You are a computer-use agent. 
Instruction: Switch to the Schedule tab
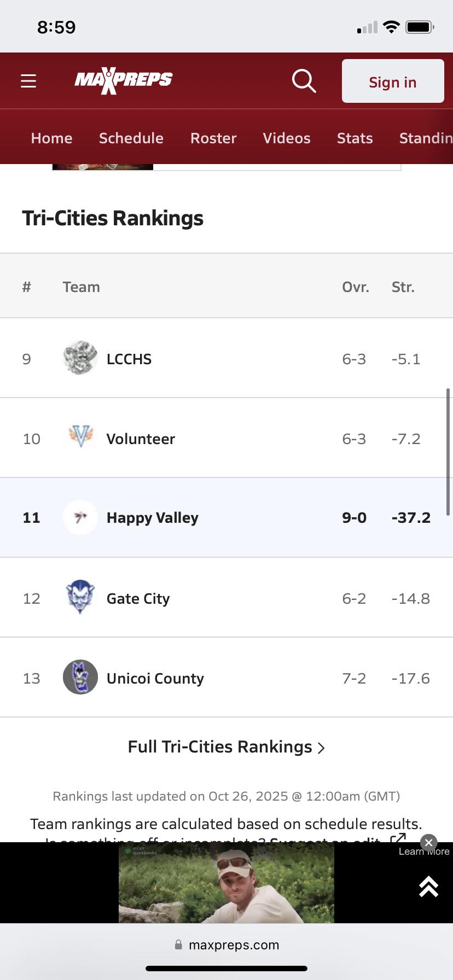point(131,138)
